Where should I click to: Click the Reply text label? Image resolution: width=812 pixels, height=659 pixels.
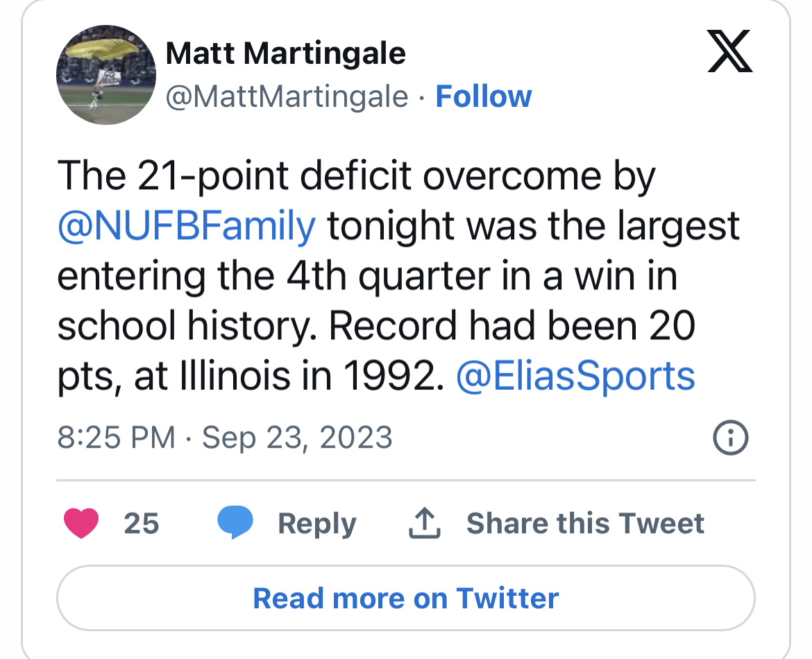316,524
